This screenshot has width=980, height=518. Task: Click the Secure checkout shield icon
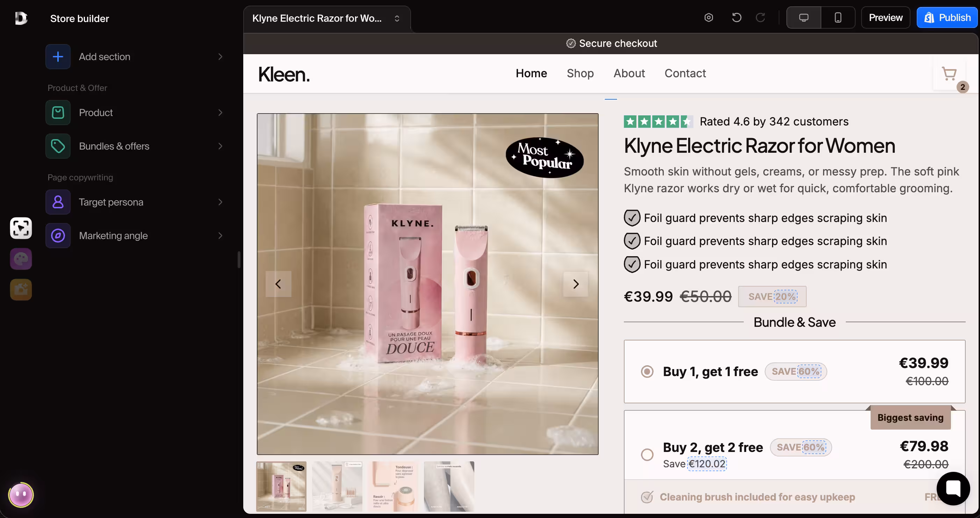(x=571, y=43)
